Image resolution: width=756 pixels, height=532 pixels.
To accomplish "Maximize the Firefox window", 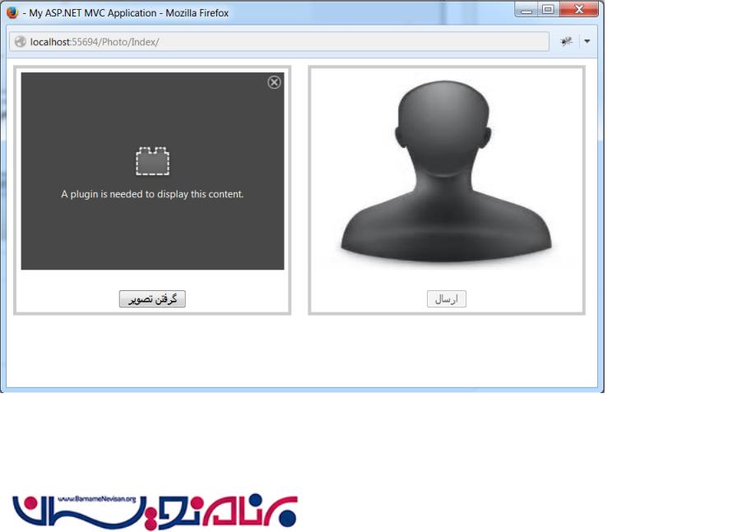I will click(548, 9).
